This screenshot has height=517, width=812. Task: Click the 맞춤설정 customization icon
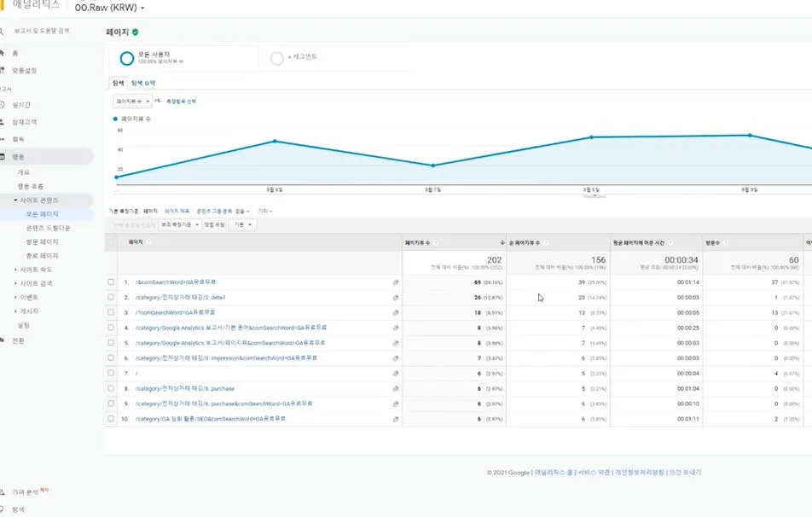coord(2,70)
